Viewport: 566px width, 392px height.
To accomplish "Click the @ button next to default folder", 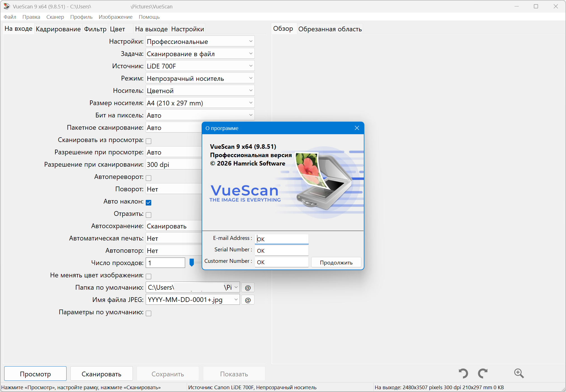I will click(248, 288).
